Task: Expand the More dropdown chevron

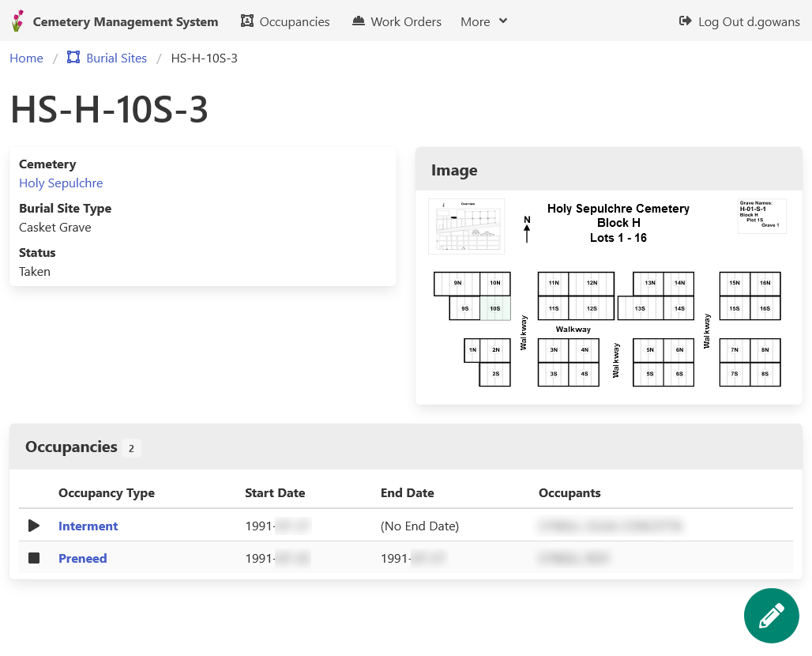Action: tap(503, 21)
